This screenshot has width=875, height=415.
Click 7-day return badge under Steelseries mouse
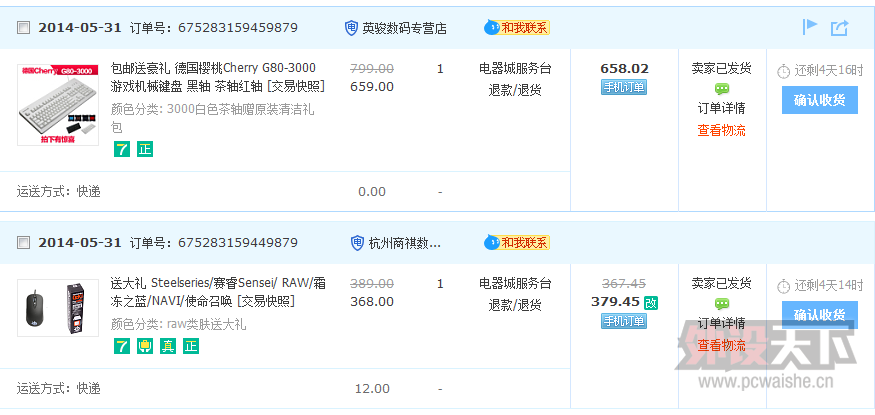[x=122, y=346]
